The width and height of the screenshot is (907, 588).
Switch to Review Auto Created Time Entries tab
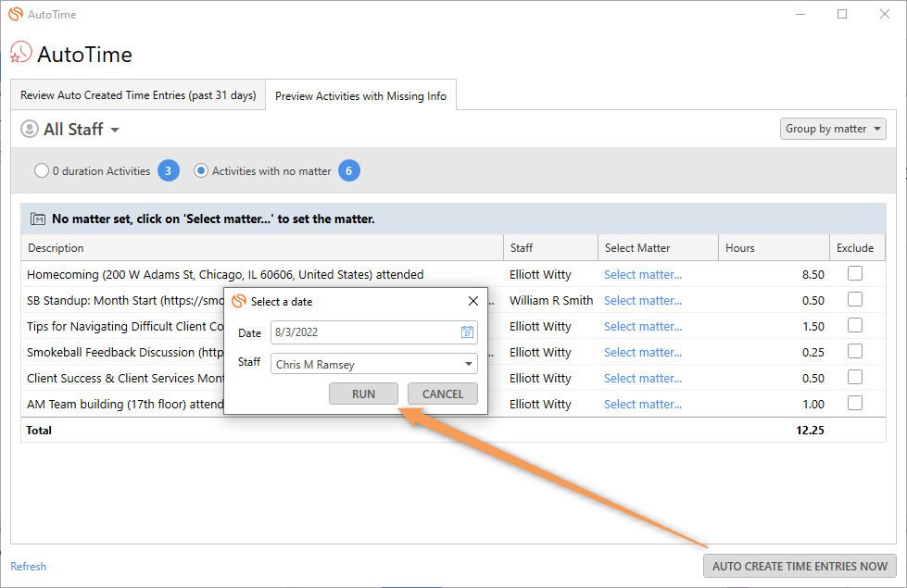click(138, 94)
